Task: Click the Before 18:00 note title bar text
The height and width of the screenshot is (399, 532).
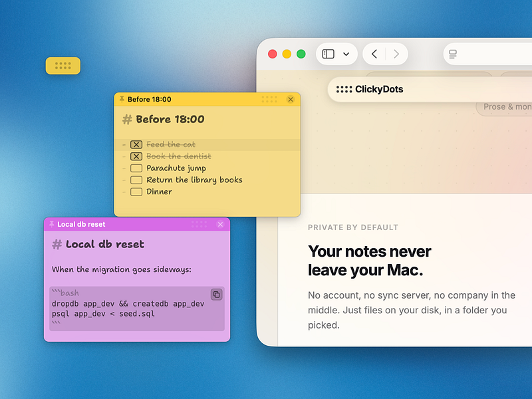Action: coord(149,99)
